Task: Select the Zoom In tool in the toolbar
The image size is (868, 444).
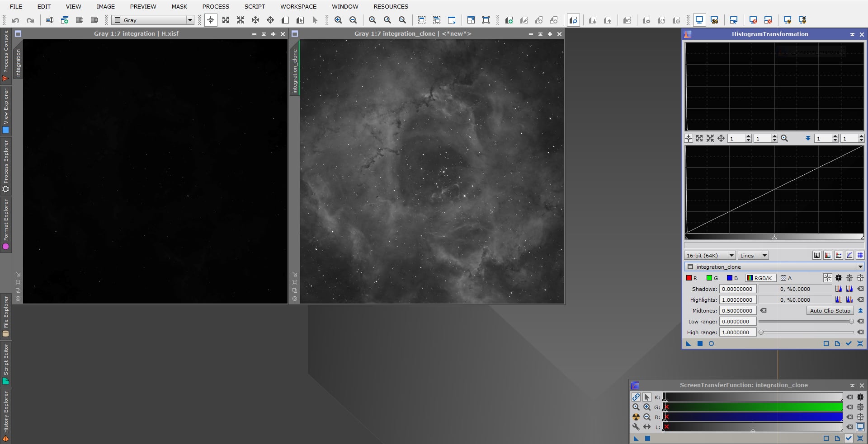Action: point(338,20)
